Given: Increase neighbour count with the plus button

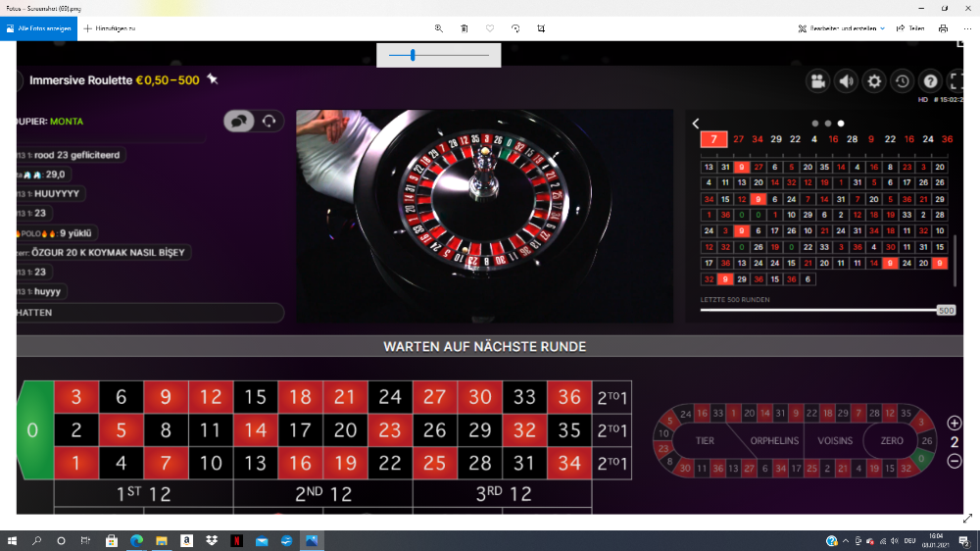Looking at the screenshot, I should (955, 424).
